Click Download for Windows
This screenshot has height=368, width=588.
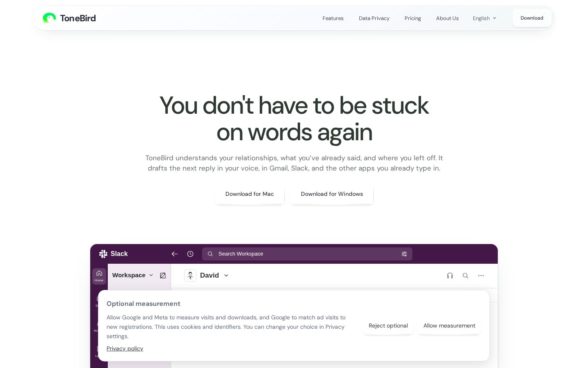(332, 194)
